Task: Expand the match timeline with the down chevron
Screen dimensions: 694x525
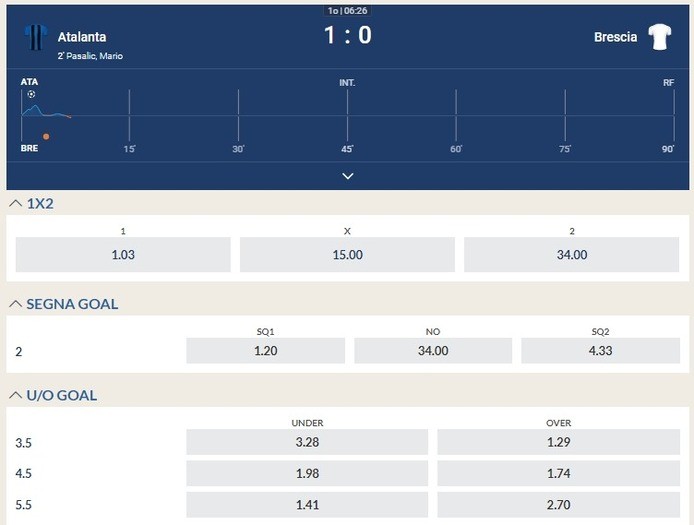Action: pos(347,176)
